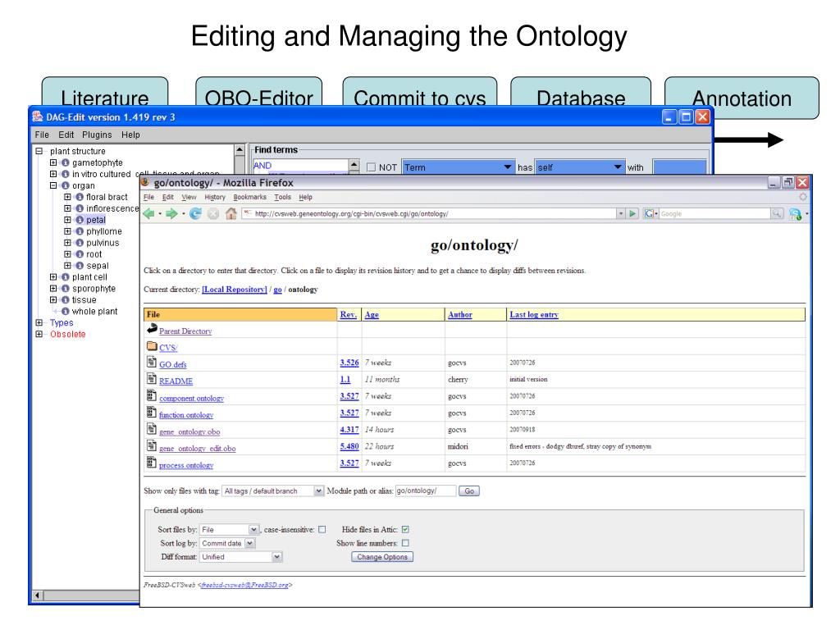The image size is (840, 630).
Task: Click the gene_ontology.obo file icon
Action: [152, 429]
